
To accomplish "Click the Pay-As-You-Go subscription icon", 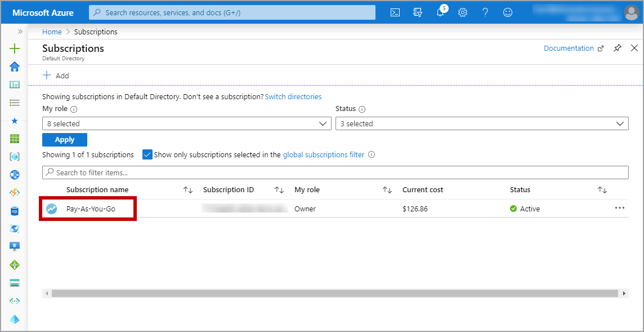I will tap(52, 209).
